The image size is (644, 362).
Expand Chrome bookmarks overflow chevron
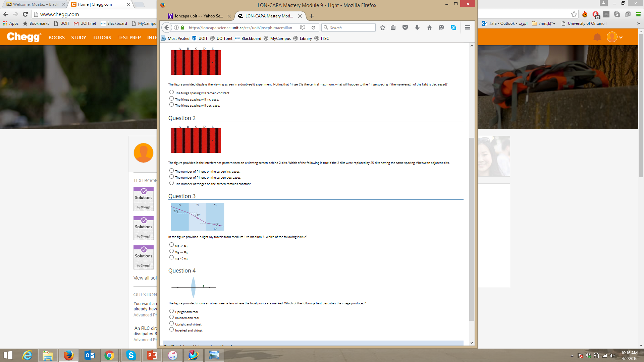tap(638, 23)
